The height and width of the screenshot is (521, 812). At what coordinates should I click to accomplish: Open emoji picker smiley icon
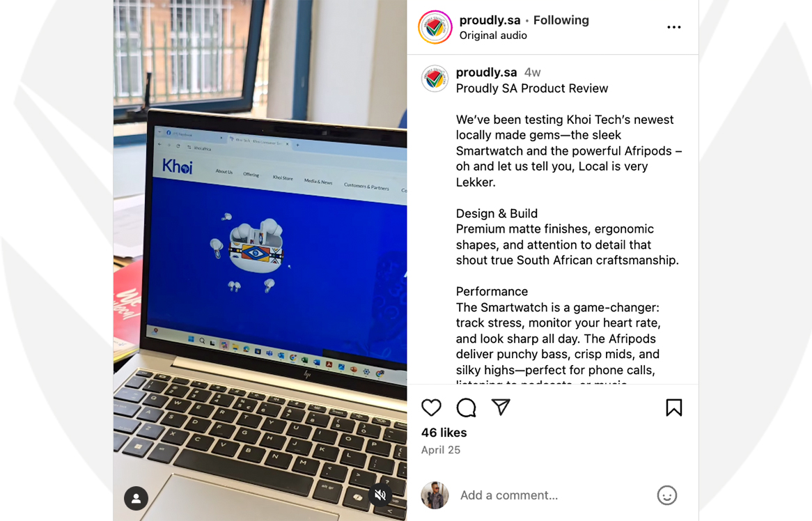[x=666, y=495]
